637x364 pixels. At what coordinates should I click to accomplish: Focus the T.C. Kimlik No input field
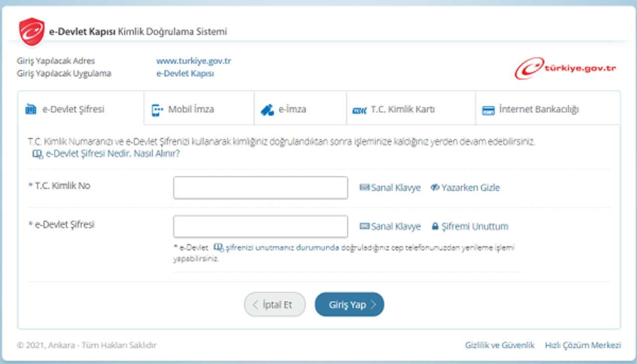260,187
